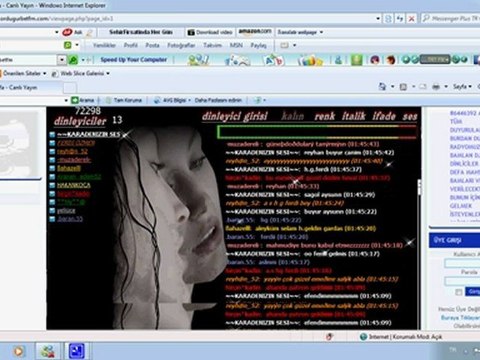Expand the toolbar search box dropdown arrow
The width and height of the screenshot is (480, 360).
(x=62, y=60)
